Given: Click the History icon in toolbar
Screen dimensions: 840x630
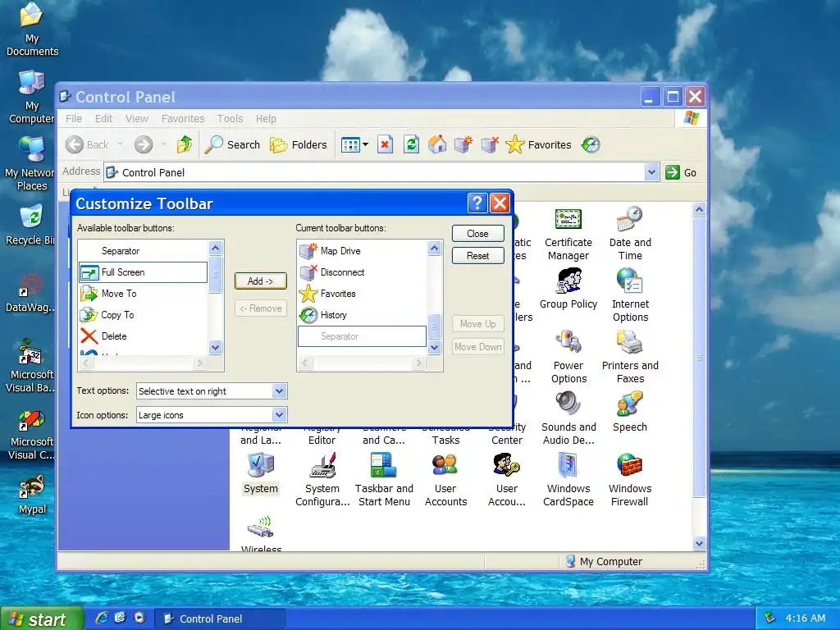Looking at the screenshot, I should (591, 144).
